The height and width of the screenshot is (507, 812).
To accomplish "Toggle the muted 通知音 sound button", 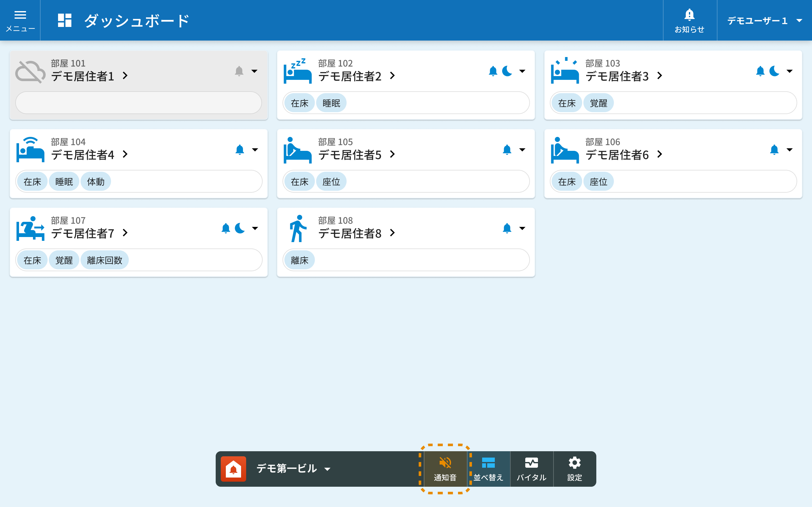I will (x=445, y=469).
